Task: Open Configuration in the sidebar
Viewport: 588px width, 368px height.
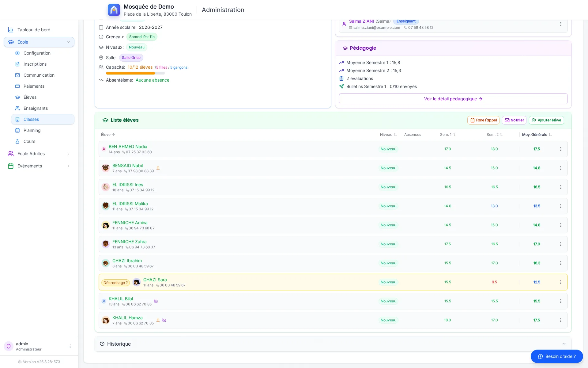Action: coord(43,53)
